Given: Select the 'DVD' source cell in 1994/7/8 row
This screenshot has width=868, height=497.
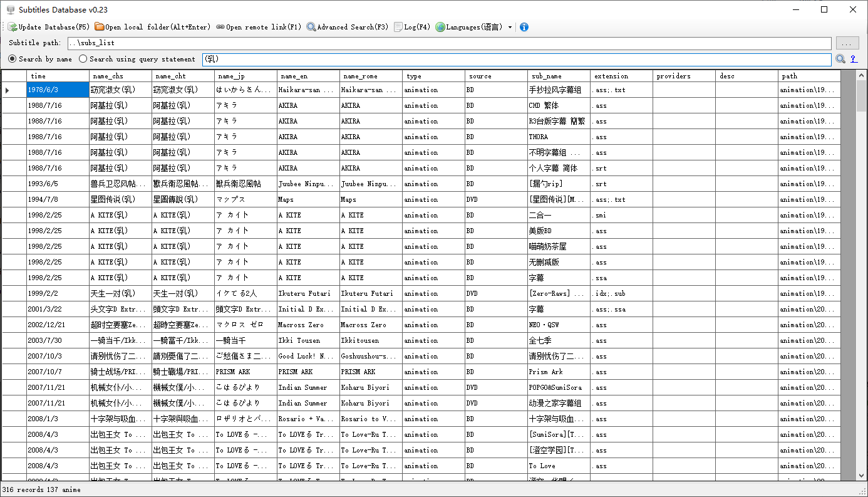Looking at the screenshot, I should click(496, 199).
